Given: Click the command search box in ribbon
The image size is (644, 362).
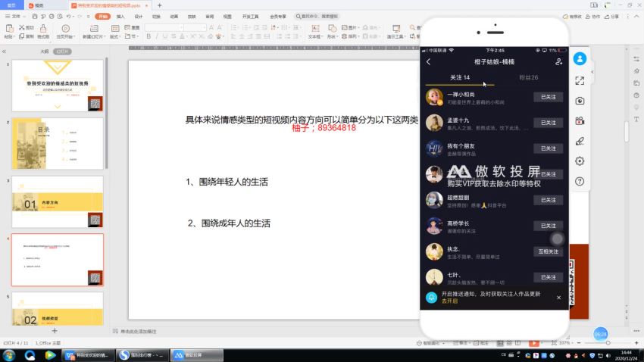Looking at the screenshot, I should pyautogui.click(x=317, y=17).
